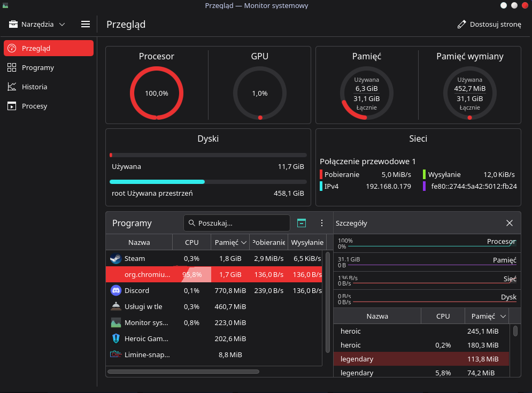This screenshot has height=393, width=532.
Task: Click the Dostosuj stronę edit button
Action: coord(489,25)
